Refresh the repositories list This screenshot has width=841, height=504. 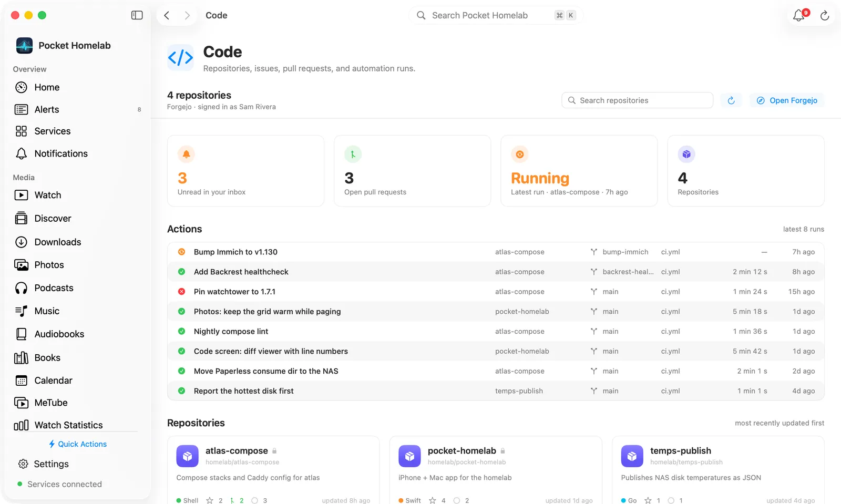(731, 100)
